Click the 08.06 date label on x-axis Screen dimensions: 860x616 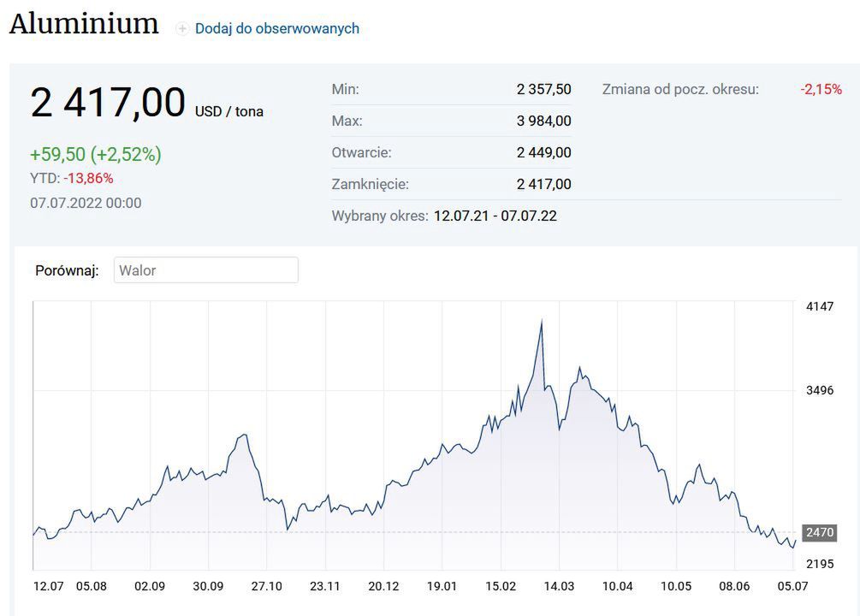(734, 586)
